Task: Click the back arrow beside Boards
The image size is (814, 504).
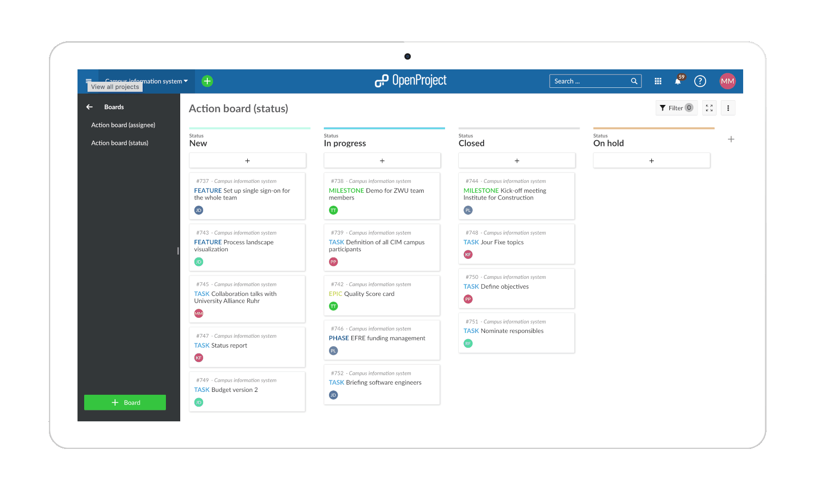Action: (89, 107)
